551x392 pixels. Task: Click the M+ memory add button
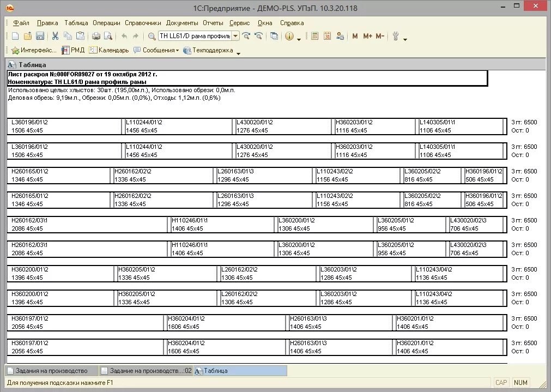pyautogui.click(x=367, y=36)
